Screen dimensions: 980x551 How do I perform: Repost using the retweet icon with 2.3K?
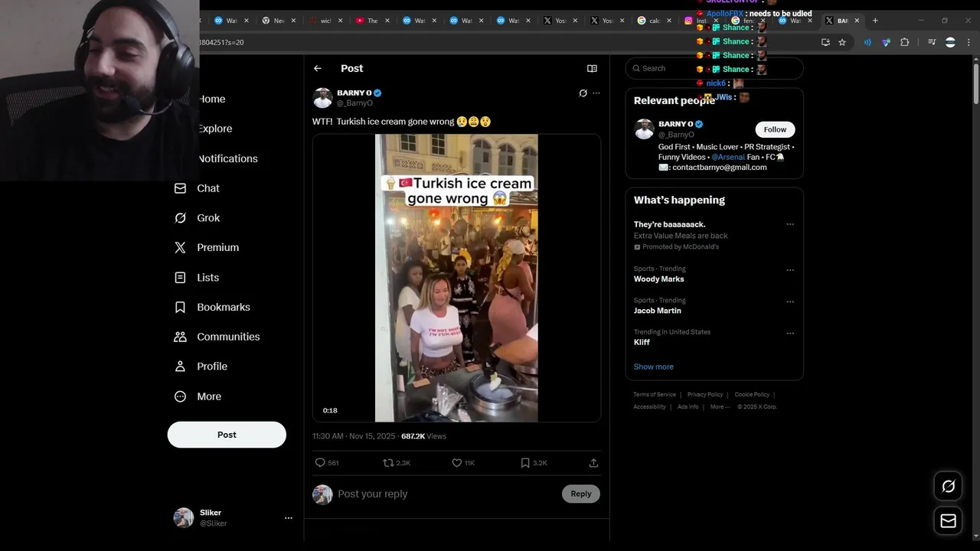coord(388,463)
